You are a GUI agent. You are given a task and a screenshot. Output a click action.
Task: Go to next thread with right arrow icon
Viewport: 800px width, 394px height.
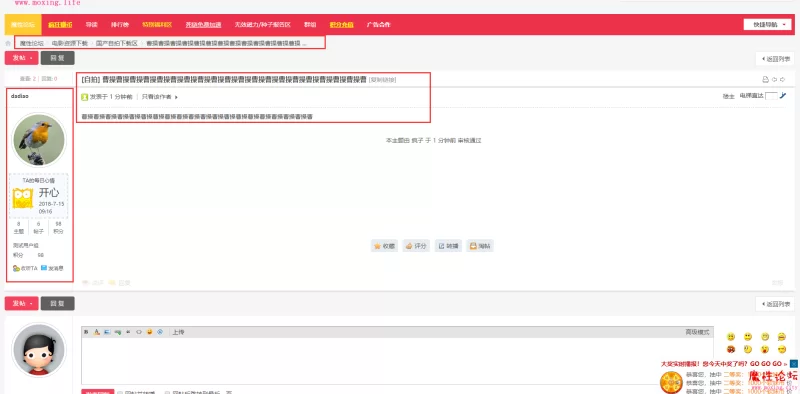(783, 79)
